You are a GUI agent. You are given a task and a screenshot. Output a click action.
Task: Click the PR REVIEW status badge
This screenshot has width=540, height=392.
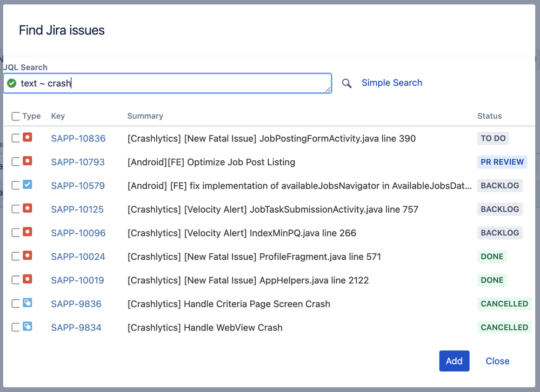tap(502, 162)
